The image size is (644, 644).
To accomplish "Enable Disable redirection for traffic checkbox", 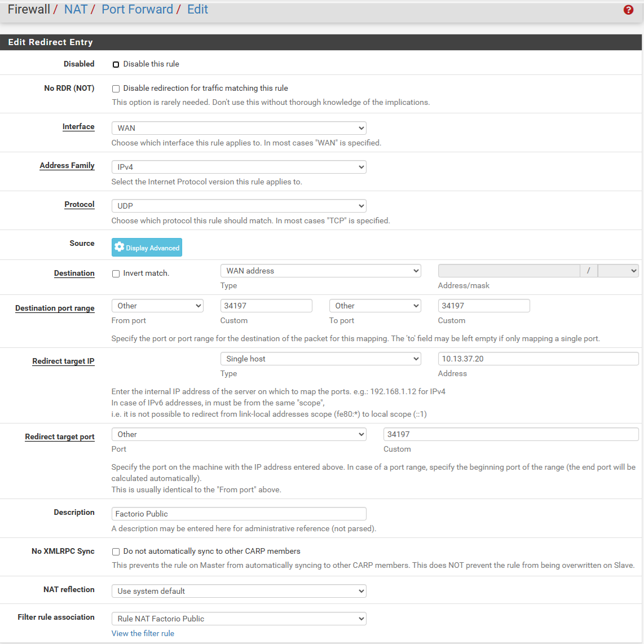I will pyautogui.click(x=116, y=89).
